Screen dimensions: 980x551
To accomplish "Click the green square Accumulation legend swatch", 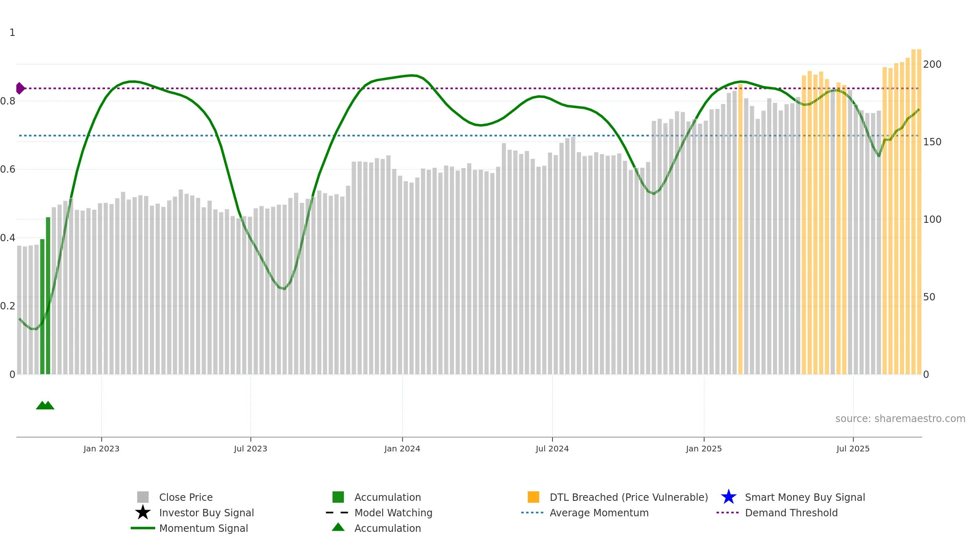I will pos(338,497).
